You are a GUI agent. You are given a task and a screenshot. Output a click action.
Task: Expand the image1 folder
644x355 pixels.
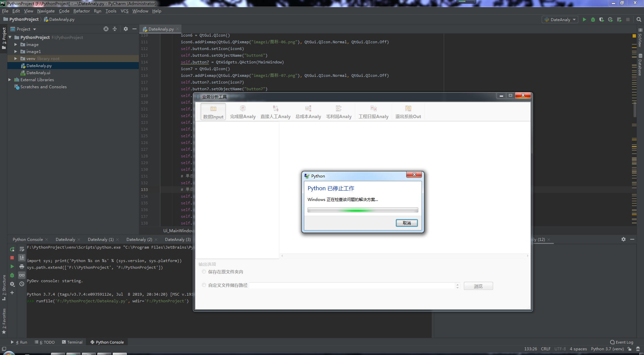(16, 51)
